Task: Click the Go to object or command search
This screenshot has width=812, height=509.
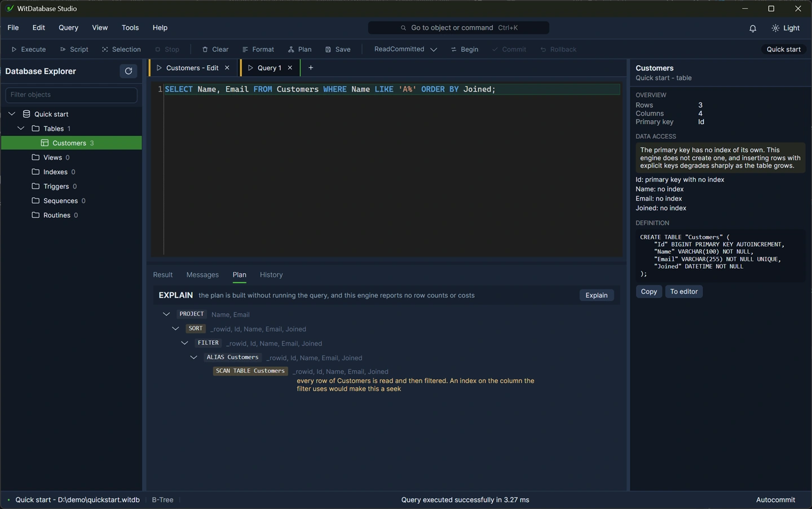Action: (458, 28)
